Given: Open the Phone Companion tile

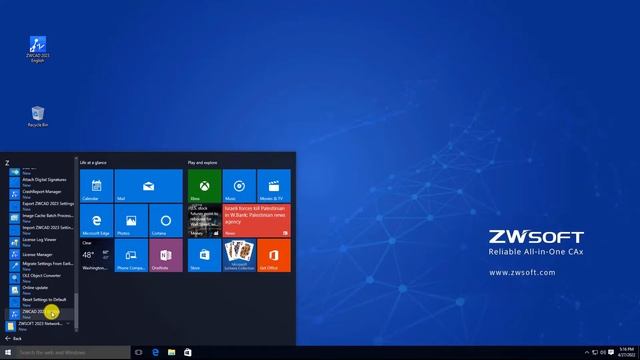Looking at the screenshot, I should (131, 255).
